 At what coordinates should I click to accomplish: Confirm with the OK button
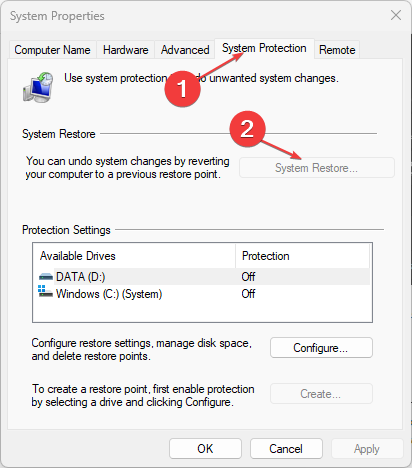205,449
